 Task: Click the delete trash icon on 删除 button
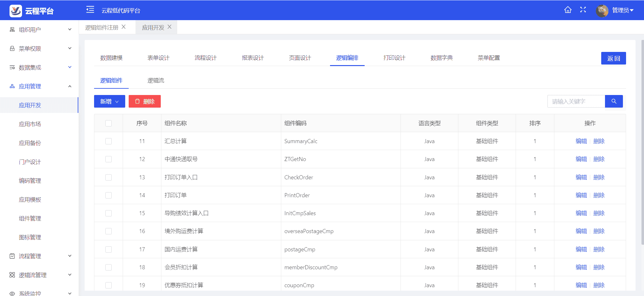(x=137, y=101)
